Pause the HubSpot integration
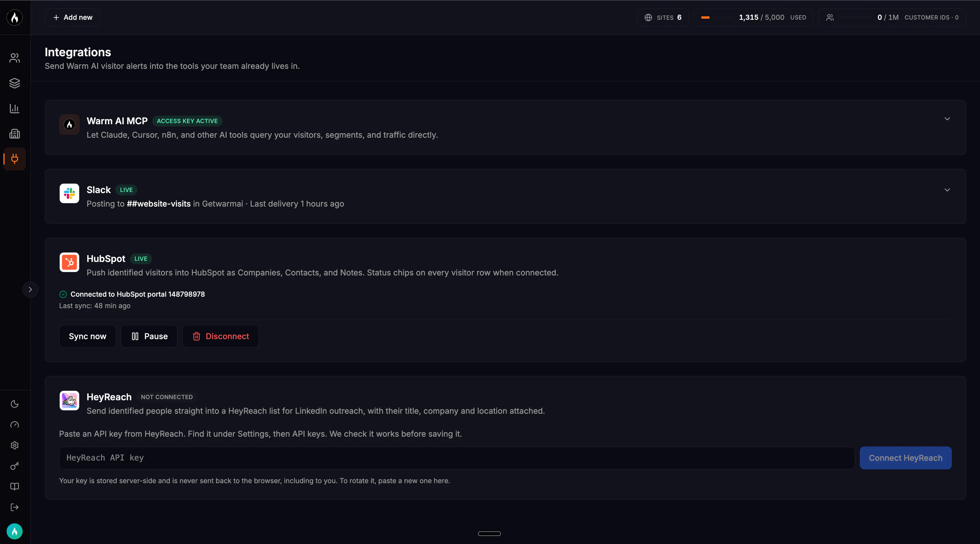 click(x=149, y=336)
